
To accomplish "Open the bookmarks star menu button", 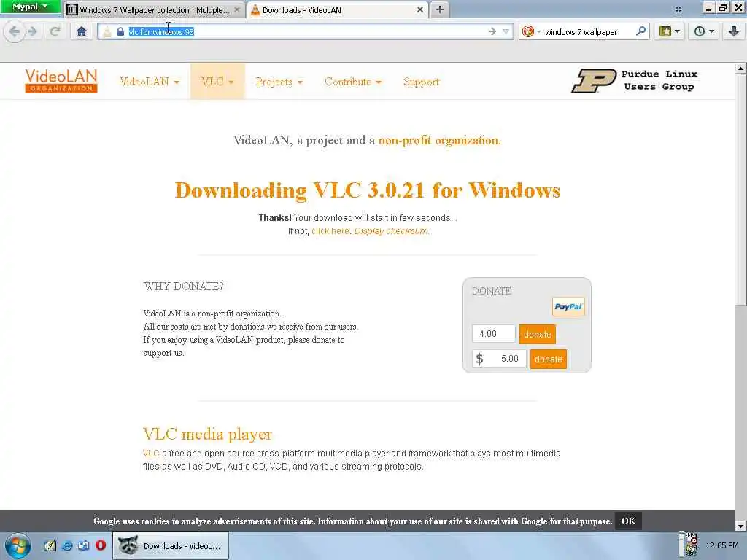I will 665,31.
